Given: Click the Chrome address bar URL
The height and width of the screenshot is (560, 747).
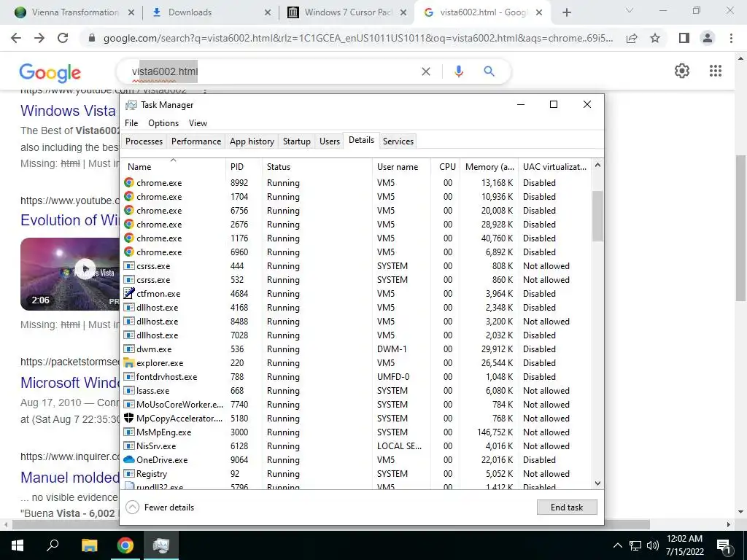Looking at the screenshot, I should [x=357, y=38].
